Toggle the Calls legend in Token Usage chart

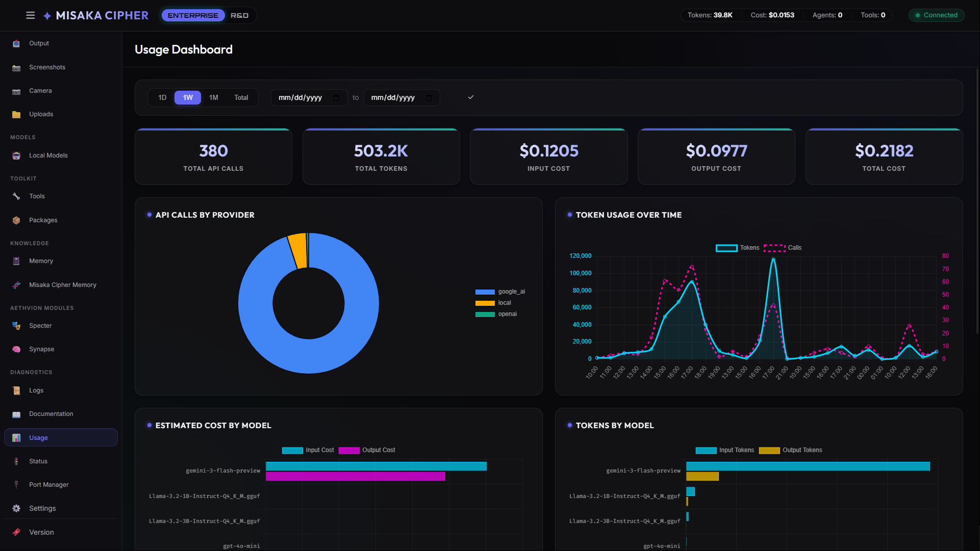coord(785,248)
